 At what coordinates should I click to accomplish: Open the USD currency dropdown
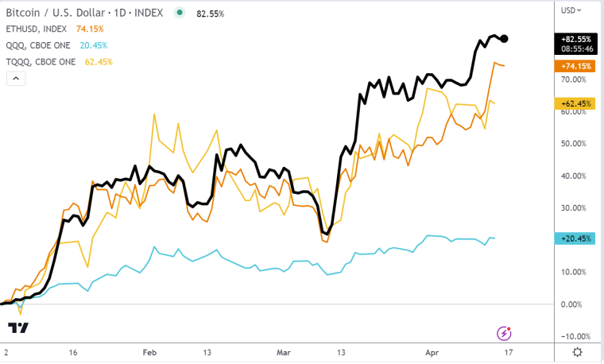[x=571, y=10]
